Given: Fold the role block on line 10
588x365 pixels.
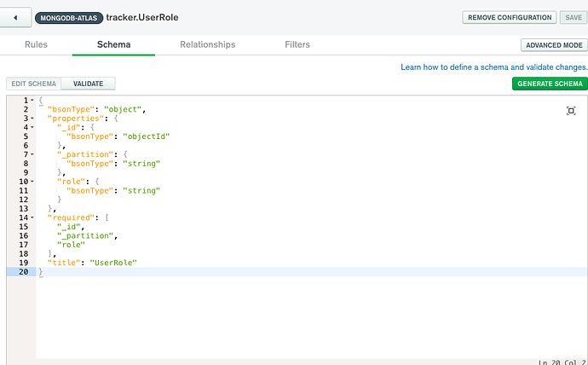Looking at the screenshot, I should pyautogui.click(x=32, y=182).
